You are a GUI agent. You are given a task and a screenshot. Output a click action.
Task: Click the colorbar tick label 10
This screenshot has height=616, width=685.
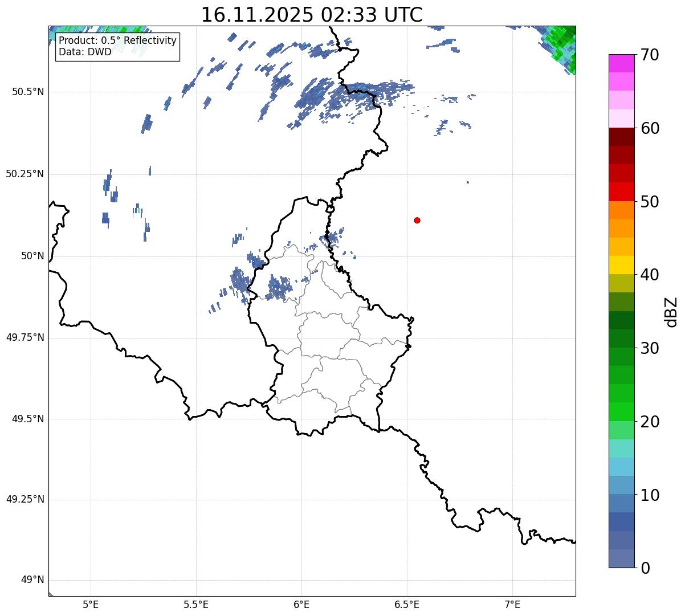coord(651,495)
